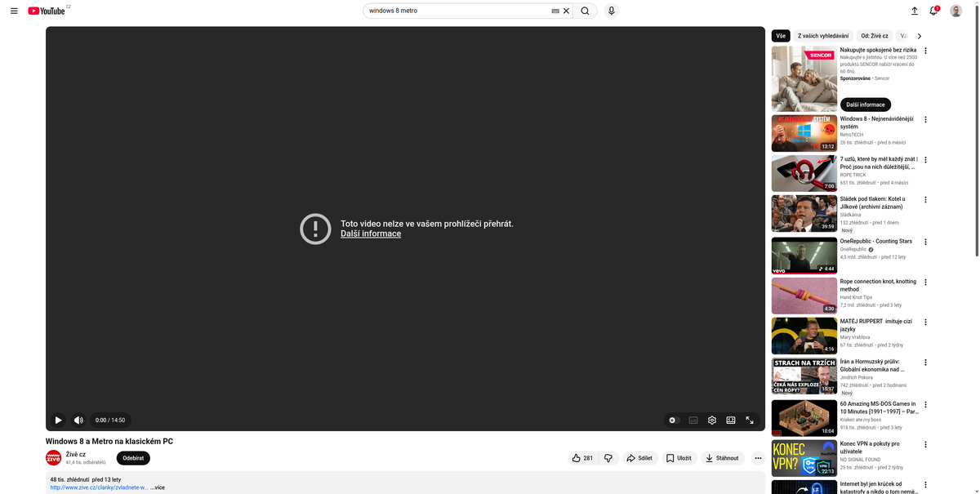The width and height of the screenshot is (980, 494).
Task: Open the OneRepublic Counting Stars thumbnail
Action: click(x=804, y=255)
